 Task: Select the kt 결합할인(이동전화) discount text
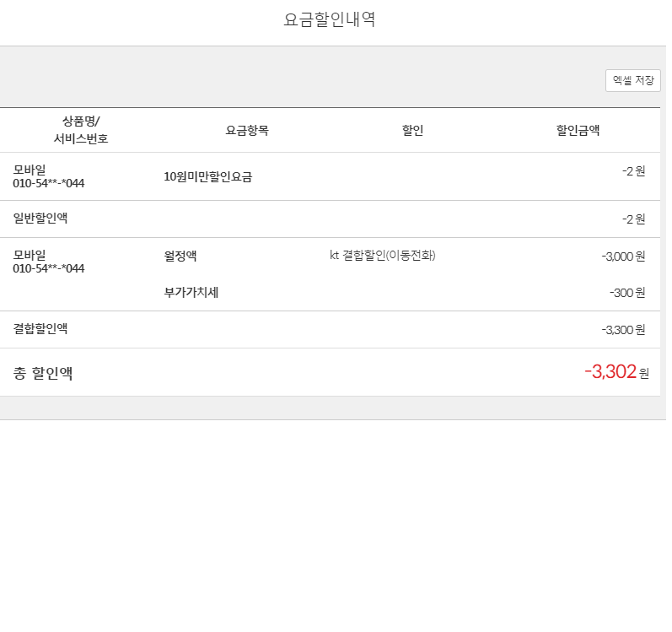[x=382, y=256]
